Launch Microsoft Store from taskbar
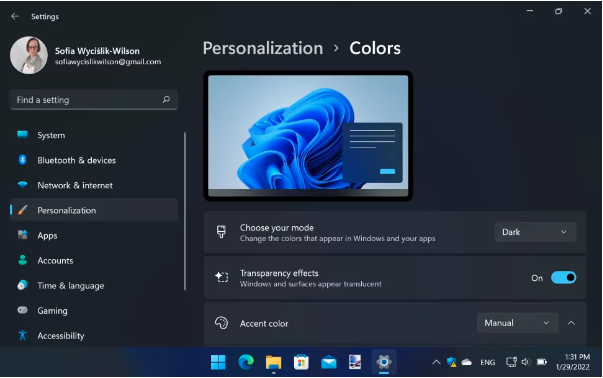This screenshot has height=378, width=603. tap(301, 362)
